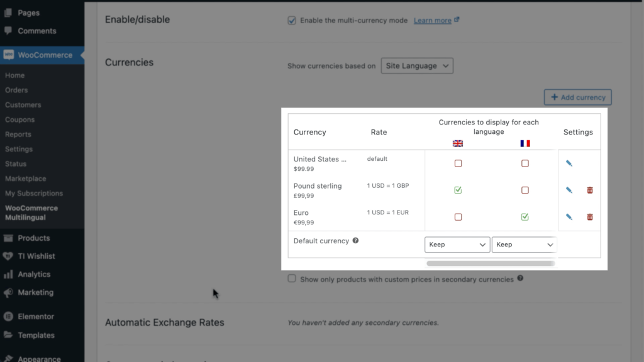This screenshot has width=644, height=362.
Task: Open English default currency Keep dropdown
Action: coord(457,244)
